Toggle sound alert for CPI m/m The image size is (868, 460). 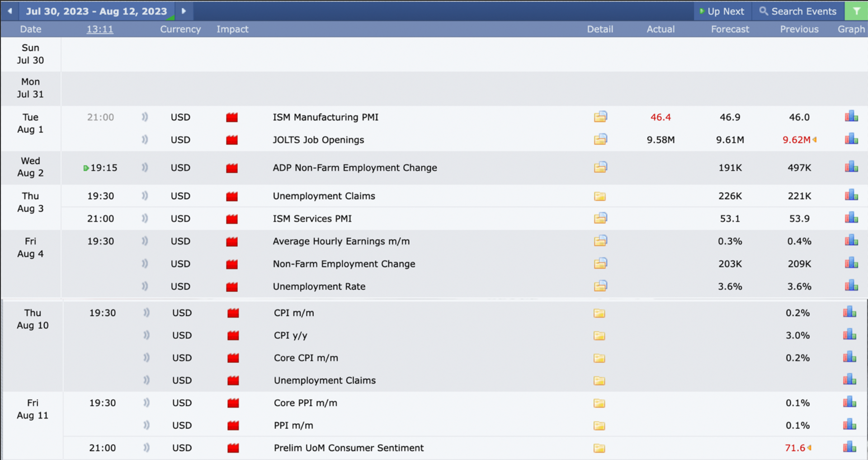146,313
